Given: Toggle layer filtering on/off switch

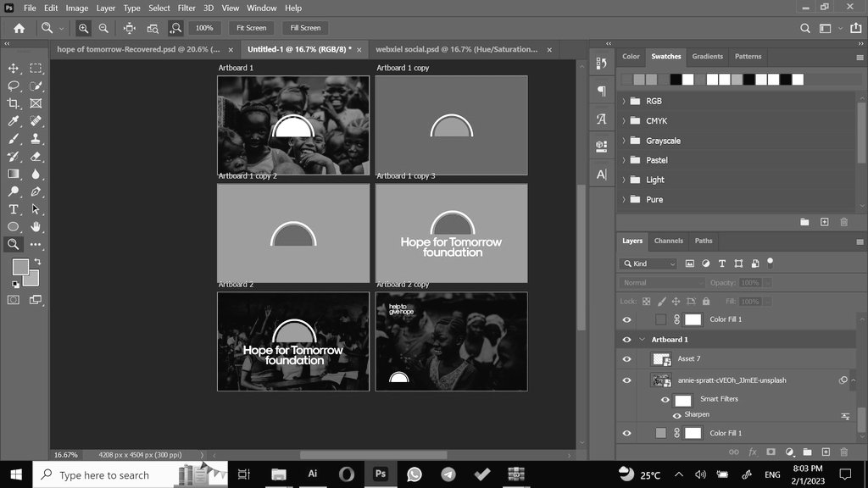Looking at the screenshot, I should 770,263.
